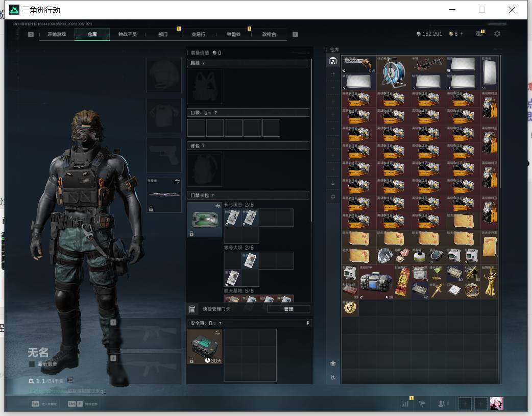The image size is (532, 416).
Task: Swap the melee weapon slot
Action: pos(177,182)
